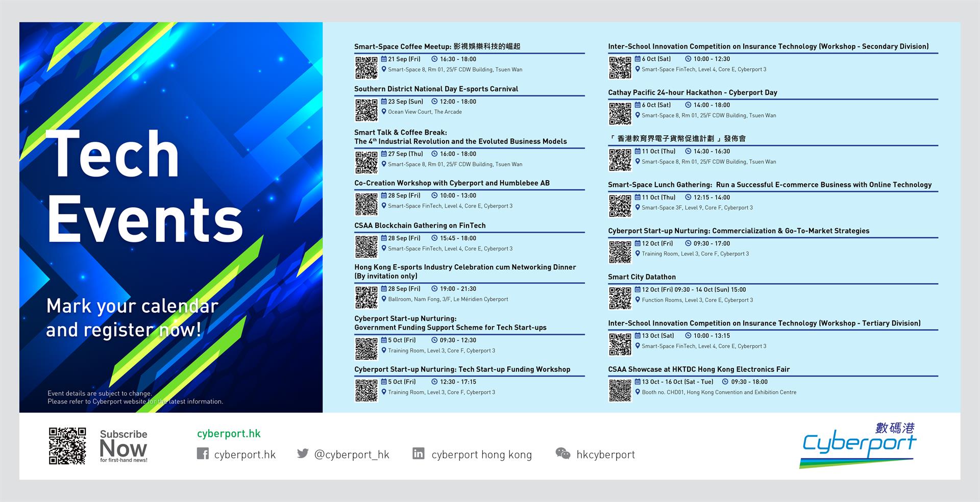Click clock icon next to 12:15 - 14:00
This screenshot has height=502, width=980.
[x=688, y=197]
